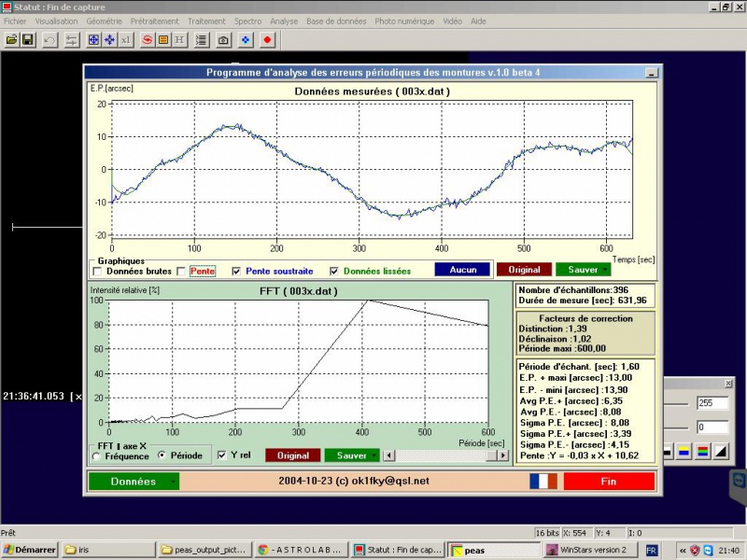Open the Prétraitement menu
Viewport: 747px width, 560px height.
155,21
